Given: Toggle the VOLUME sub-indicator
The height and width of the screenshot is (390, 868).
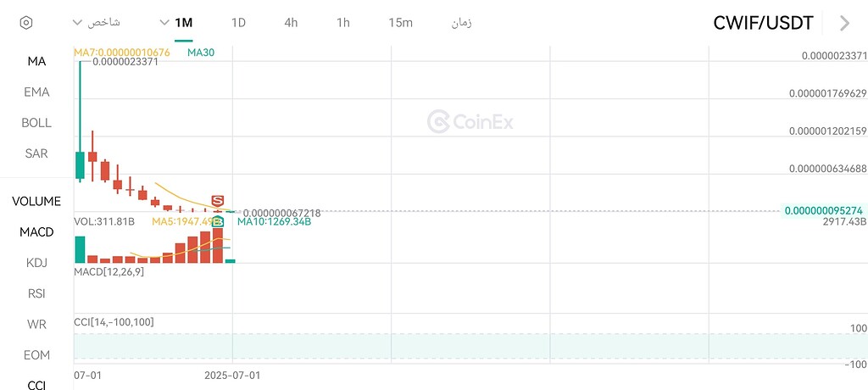Looking at the screenshot, I should tap(36, 201).
